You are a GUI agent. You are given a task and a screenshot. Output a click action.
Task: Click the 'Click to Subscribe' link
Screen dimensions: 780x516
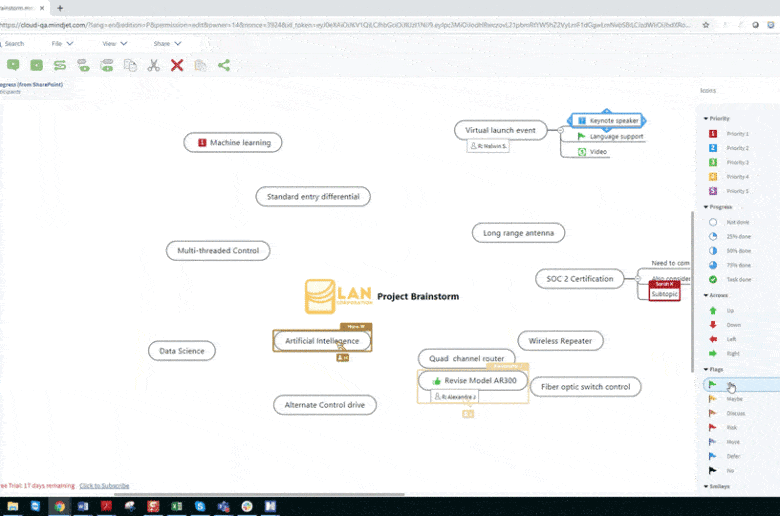click(x=104, y=485)
